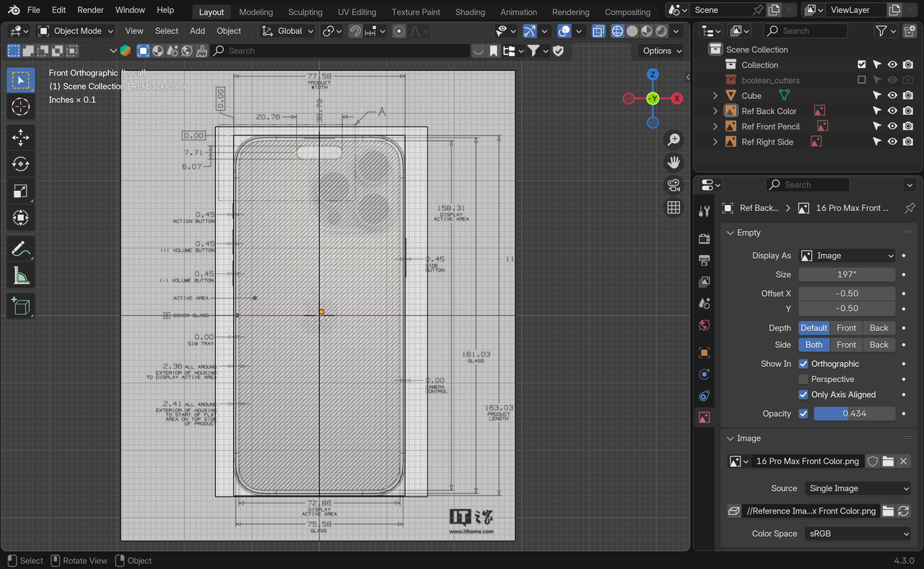
Task: Open the View Layer properties tab
Action: click(x=705, y=282)
